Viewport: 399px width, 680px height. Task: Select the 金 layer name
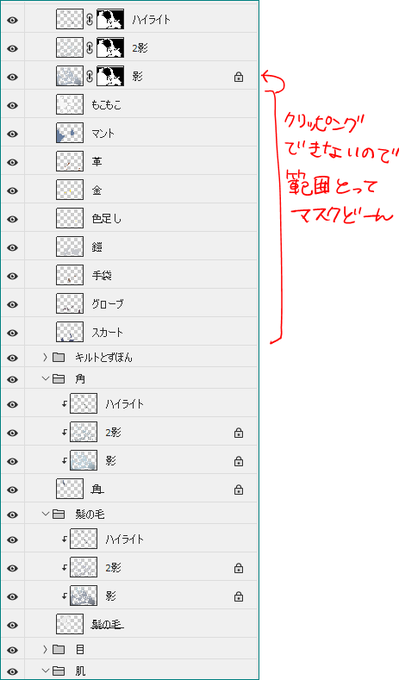click(97, 190)
